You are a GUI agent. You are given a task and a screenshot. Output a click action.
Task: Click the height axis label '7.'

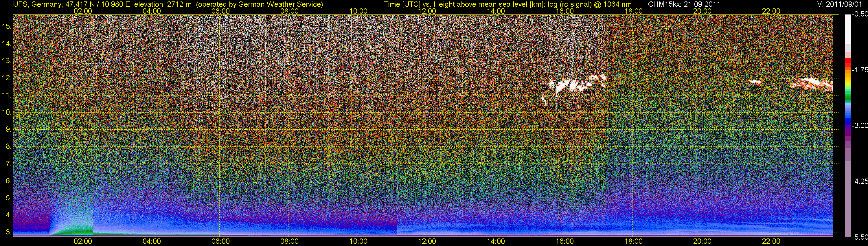coord(8,164)
